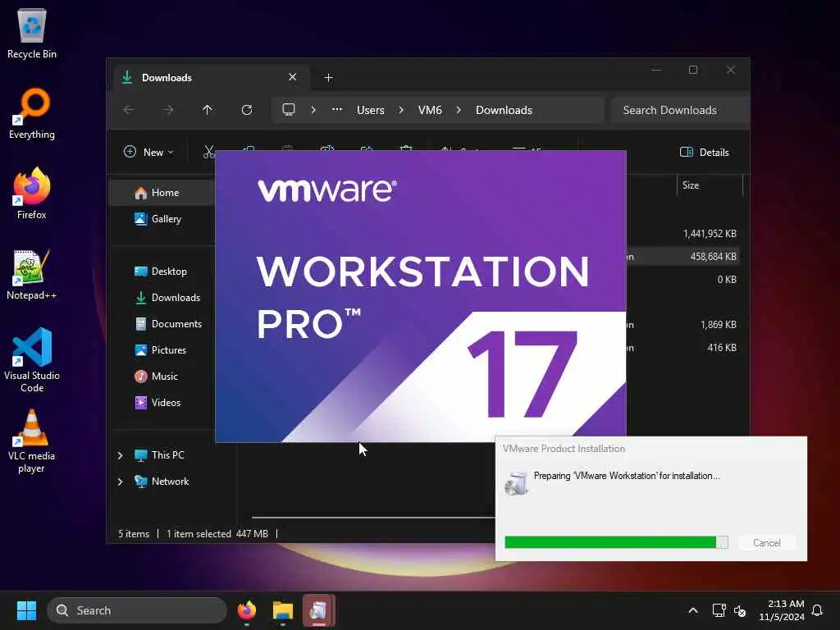Expand the Network tree node
840x630 pixels.
pyautogui.click(x=120, y=481)
